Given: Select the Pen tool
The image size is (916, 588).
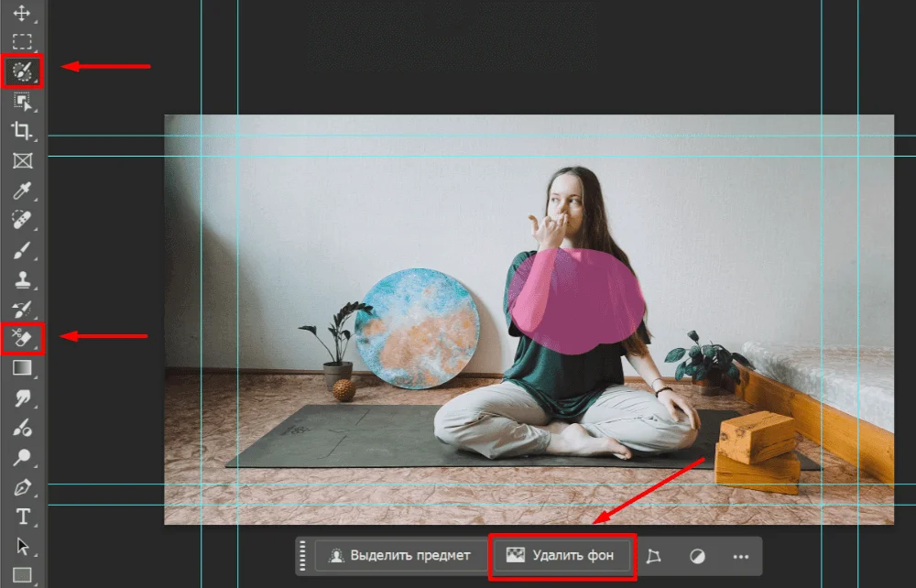Looking at the screenshot, I should 22,486.
